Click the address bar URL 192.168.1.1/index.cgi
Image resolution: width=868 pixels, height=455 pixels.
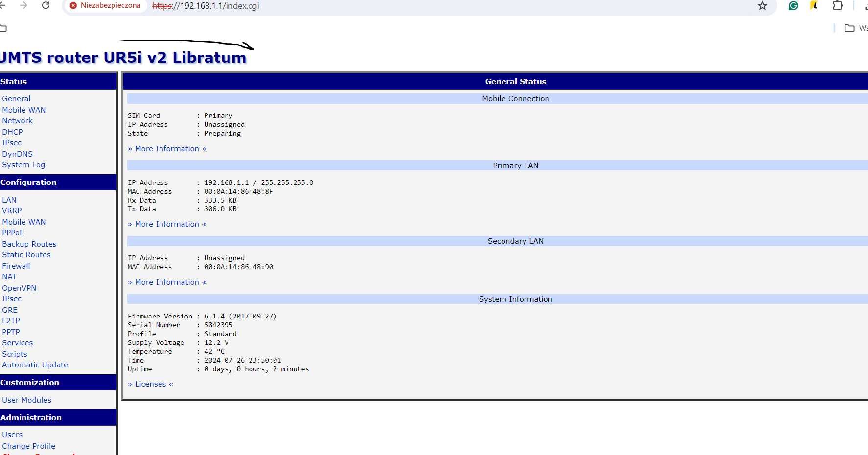pyautogui.click(x=206, y=6)
